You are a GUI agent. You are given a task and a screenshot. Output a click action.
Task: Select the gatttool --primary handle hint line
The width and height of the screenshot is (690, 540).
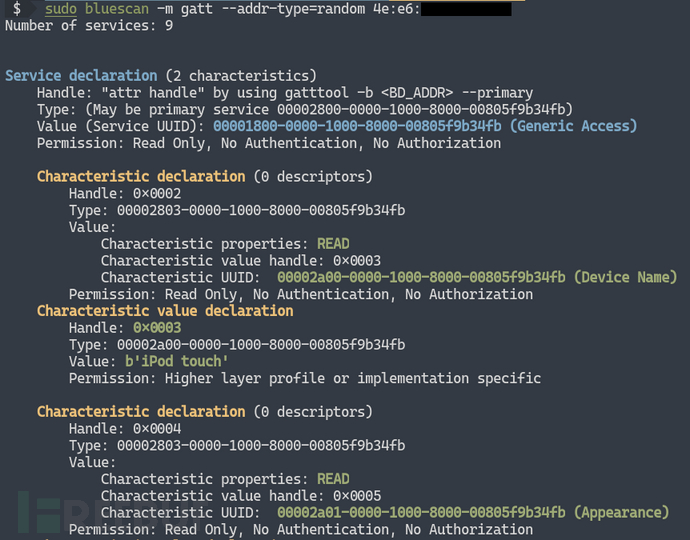(x=285, y=93)
